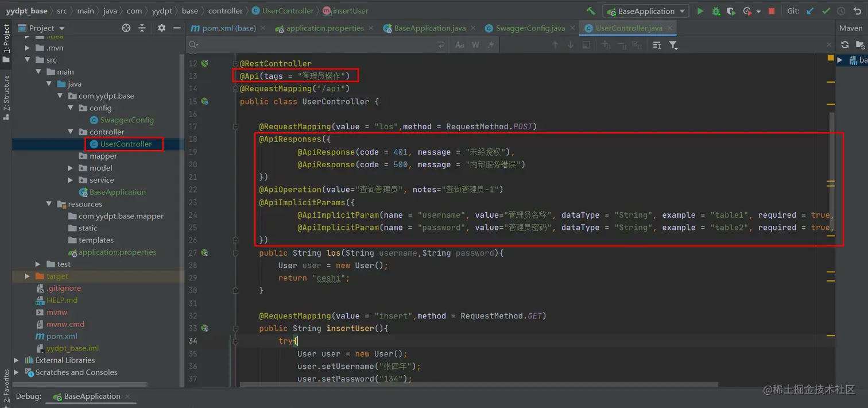
Task: Click the gutter icon on line 33
Action: click(x=204, y=328)
